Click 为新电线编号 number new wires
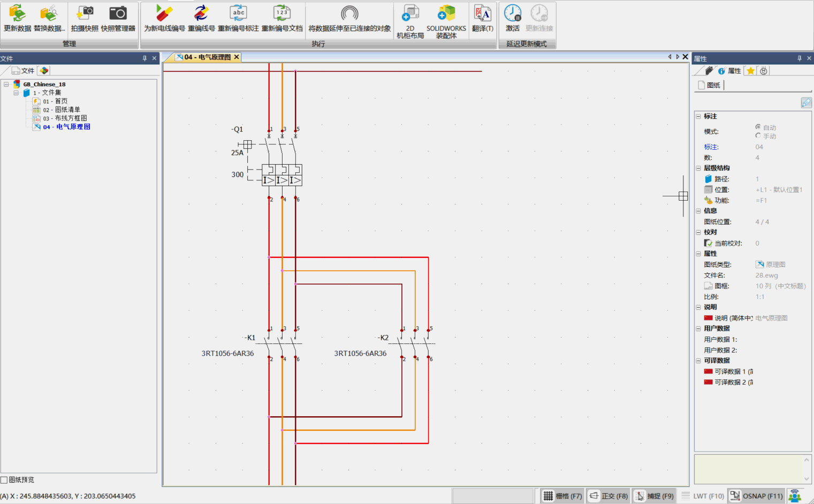The width and height of the screenshot is (814, 504). [164, 13]
